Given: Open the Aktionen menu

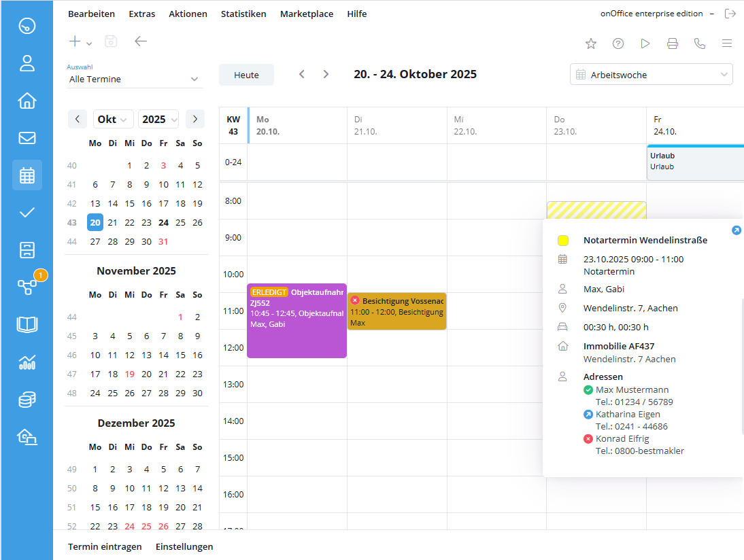Looking at the screenshot, I should (188, 13).
